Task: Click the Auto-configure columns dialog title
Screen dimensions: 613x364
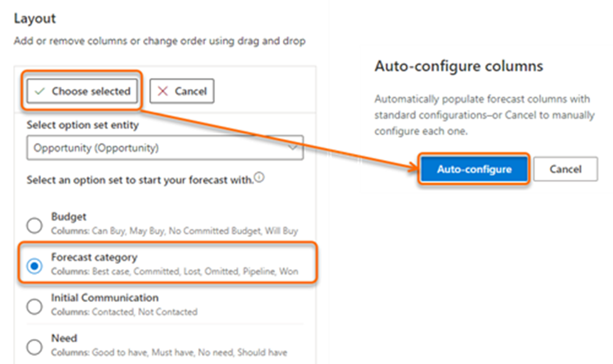Action: click(x=459, y=66)
